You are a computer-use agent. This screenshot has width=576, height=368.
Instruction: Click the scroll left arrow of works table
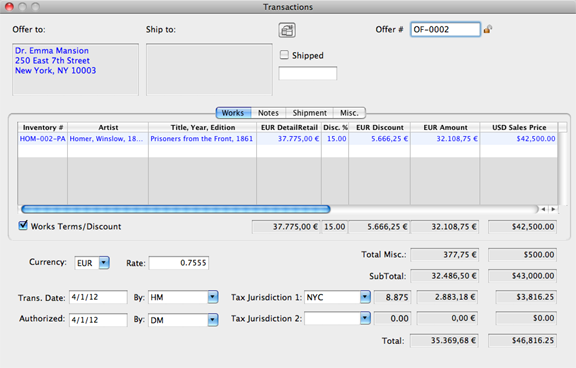pyautogui.click(x=543, y=209)
